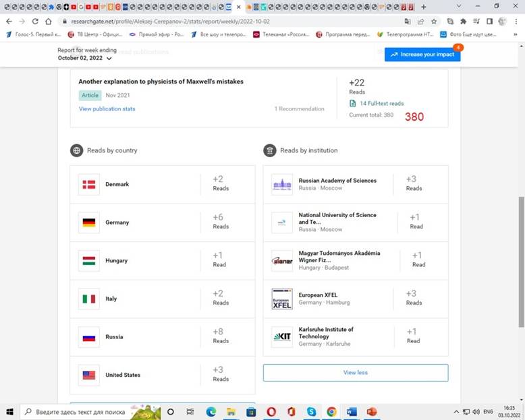Image resolution: width=525 pixels, height=420 pixels.
Task: Go back to the previous page
Action: pyautogui.click(x=9, y=22)
